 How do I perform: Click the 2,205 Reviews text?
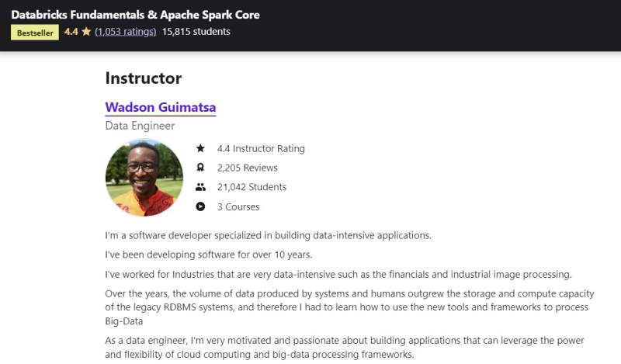pyautogui.click(x=248, y=168)
